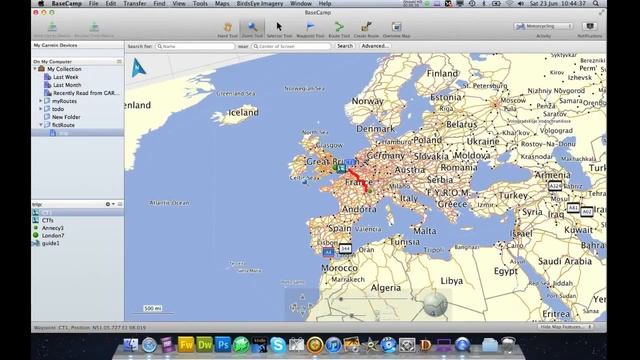Open the Motorcycling activity dropdown

tap(543, 26)
